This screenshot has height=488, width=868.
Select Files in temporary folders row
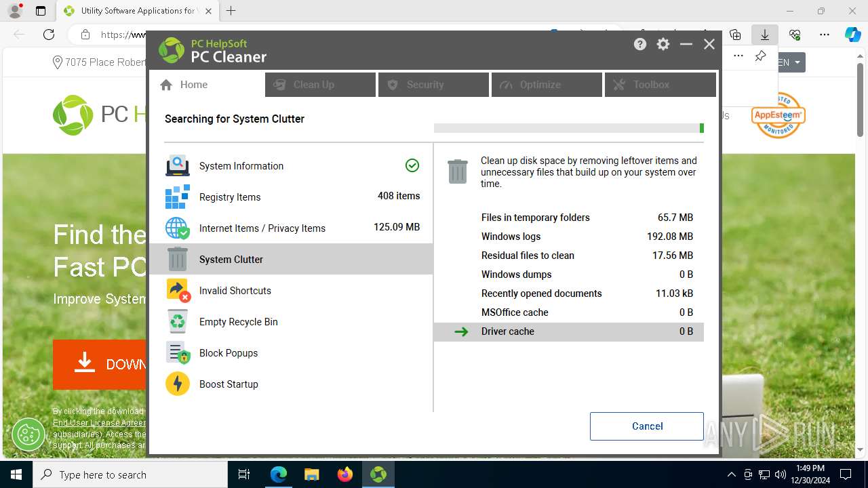click(569, 218)
